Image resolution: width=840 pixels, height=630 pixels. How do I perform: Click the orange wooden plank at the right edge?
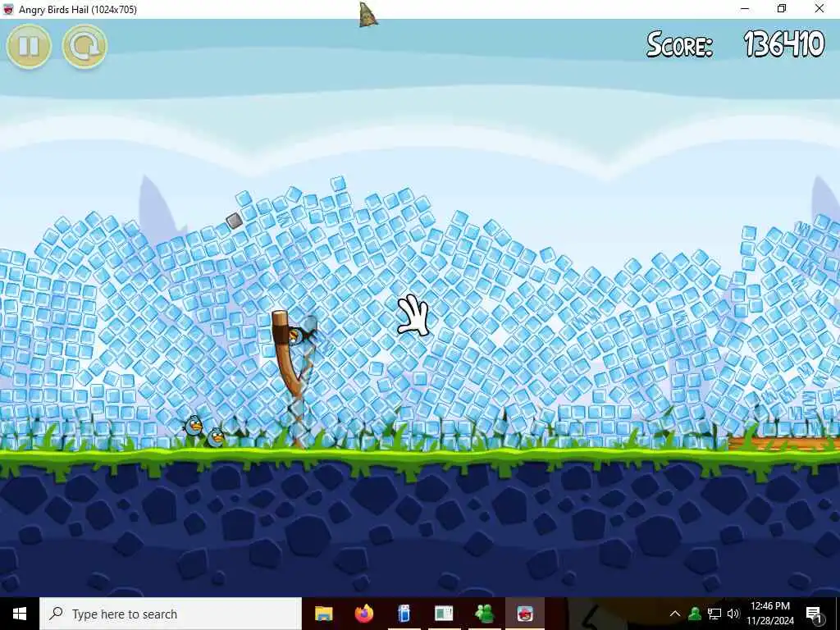click(x=783, y=444)
